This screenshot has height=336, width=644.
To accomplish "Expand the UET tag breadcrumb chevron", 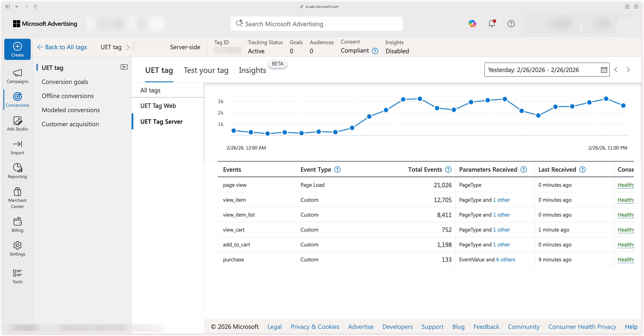I will coord(128,47).
